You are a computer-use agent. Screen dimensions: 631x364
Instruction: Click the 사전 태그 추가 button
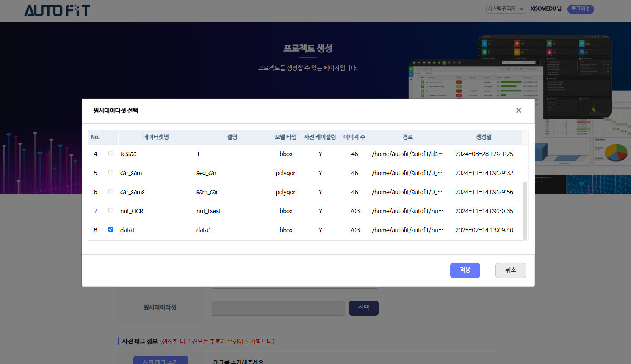click(161, 360)
